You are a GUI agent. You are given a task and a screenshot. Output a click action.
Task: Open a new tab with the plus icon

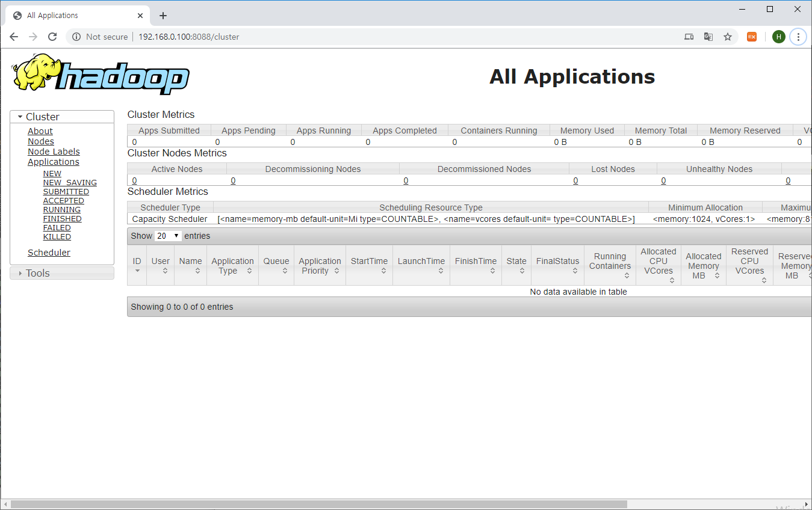coord(163,16)
